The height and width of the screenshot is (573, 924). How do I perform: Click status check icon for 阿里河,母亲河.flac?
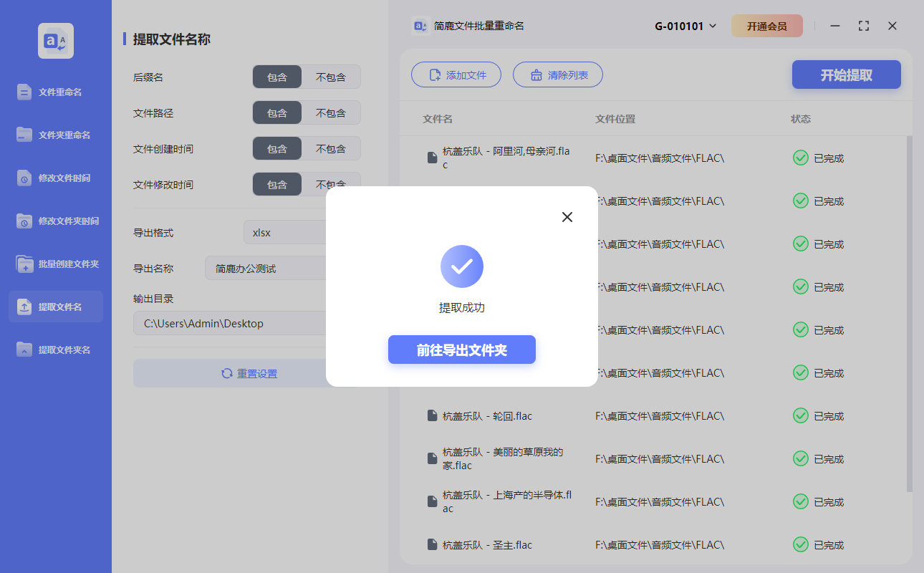pyautogui.click(x=801, y=158)
